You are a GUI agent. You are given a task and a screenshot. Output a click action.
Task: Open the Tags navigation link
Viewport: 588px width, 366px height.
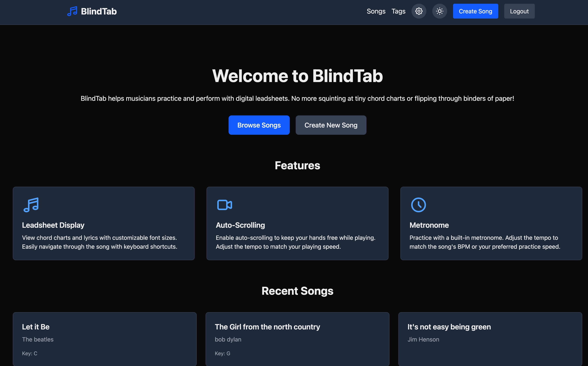click(398, 11)
